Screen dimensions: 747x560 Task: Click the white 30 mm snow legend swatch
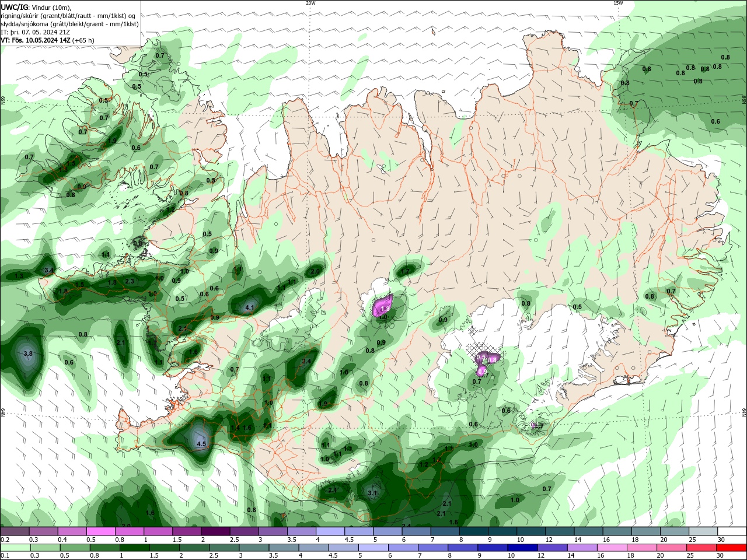[732, 531]
